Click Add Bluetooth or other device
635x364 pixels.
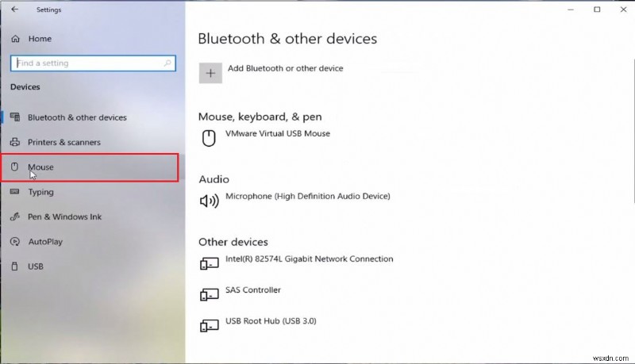point(285,69)
